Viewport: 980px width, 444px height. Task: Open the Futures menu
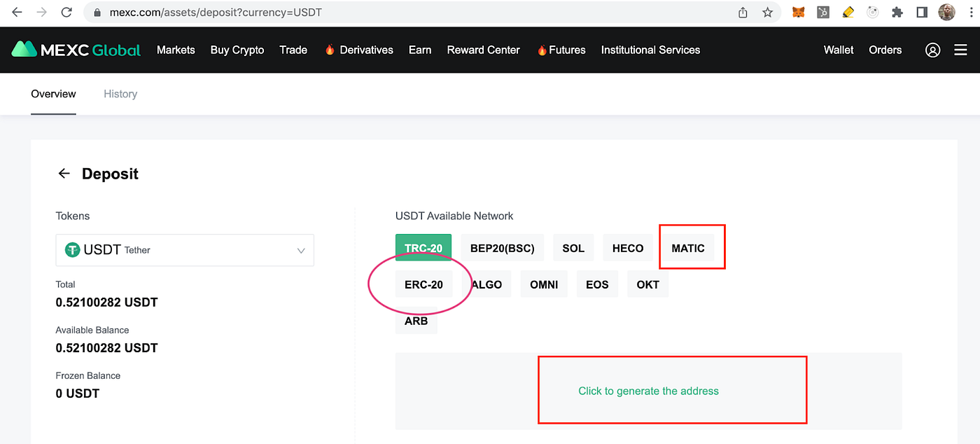click(561, 50)
